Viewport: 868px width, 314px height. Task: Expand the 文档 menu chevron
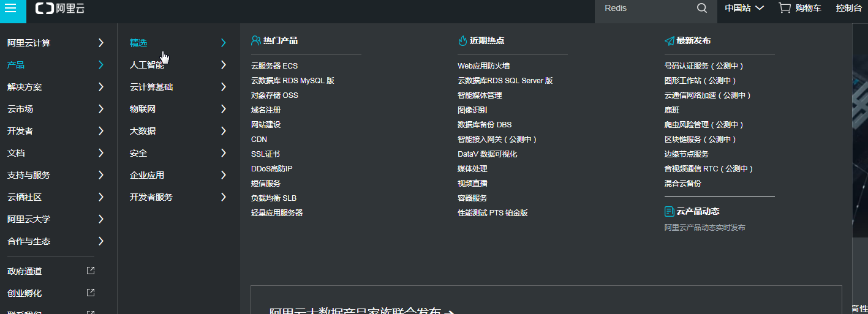pyautogui.click(x=101, y=153)
